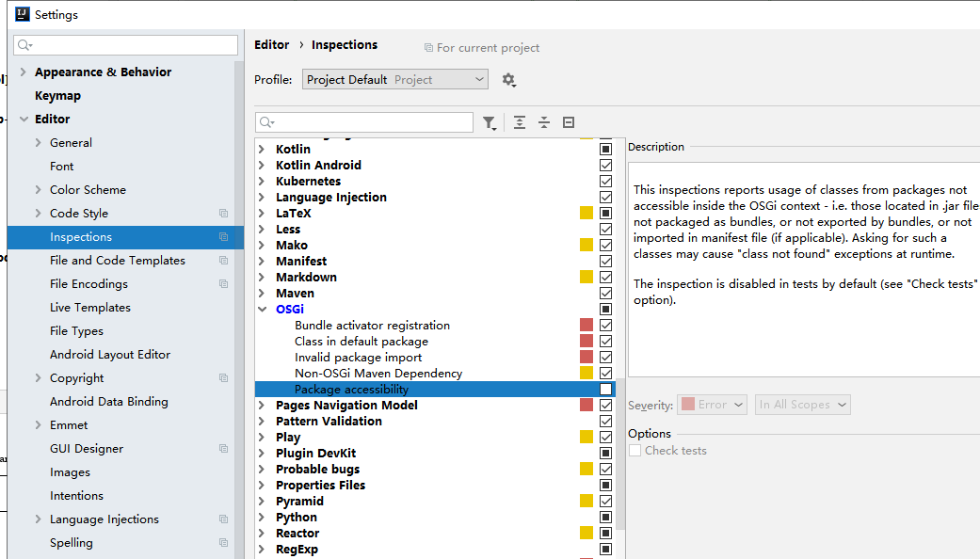Click the project-level icon beside Inspections
Viewport: 980px width, 559px height.
[224, 237]
